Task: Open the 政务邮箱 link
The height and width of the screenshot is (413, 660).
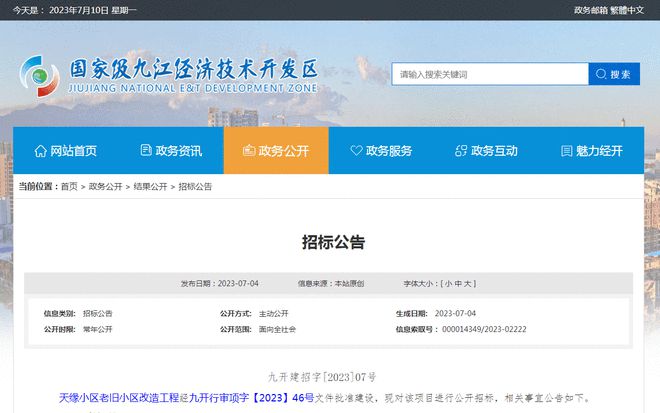Action: pyautogui.click(x=591, y=10)
